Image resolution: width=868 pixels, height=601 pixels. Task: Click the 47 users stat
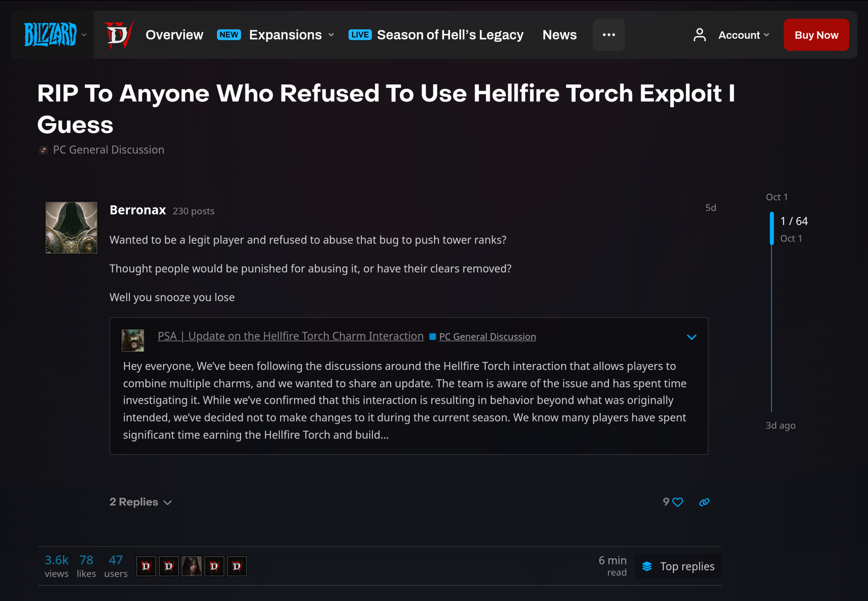click(x=116, y=566)
